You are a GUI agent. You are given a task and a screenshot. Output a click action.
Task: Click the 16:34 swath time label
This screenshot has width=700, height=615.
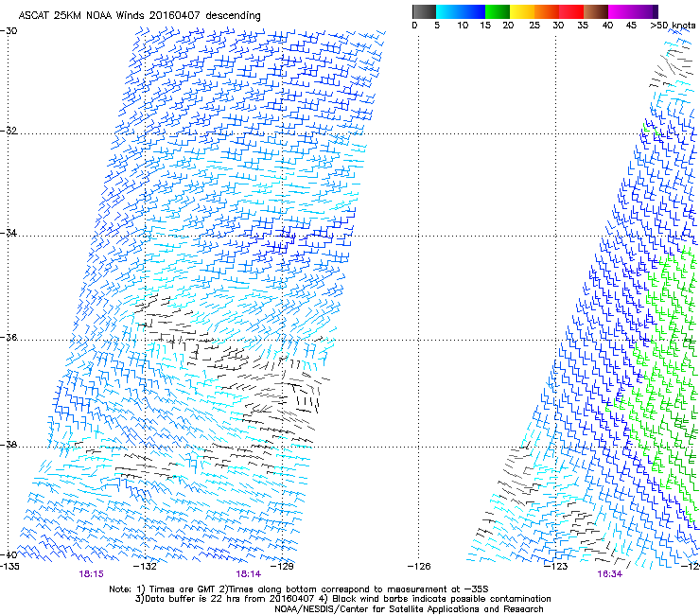point(610,574)
